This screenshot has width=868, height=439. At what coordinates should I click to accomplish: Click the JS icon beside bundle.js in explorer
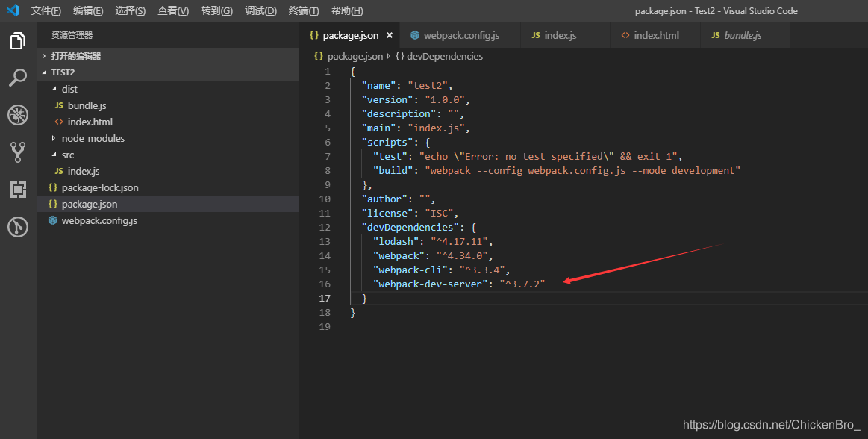pyautogui.click(x=59, y=105)
